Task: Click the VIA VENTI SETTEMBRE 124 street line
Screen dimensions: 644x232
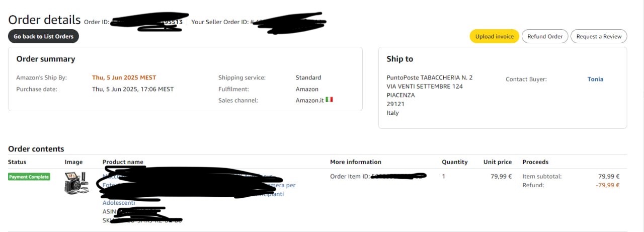Action: (424, 86)
